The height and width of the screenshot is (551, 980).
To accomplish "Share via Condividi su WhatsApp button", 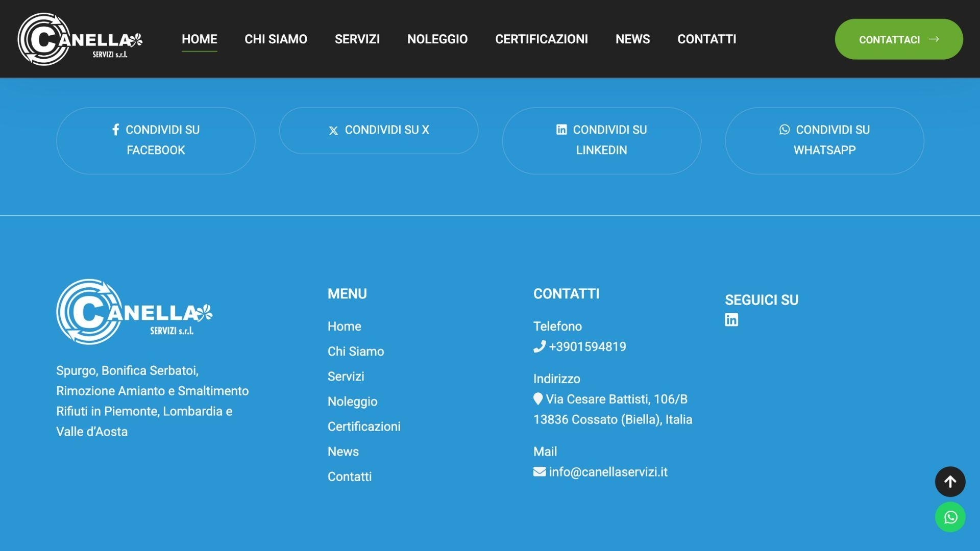I will (825, 140).
